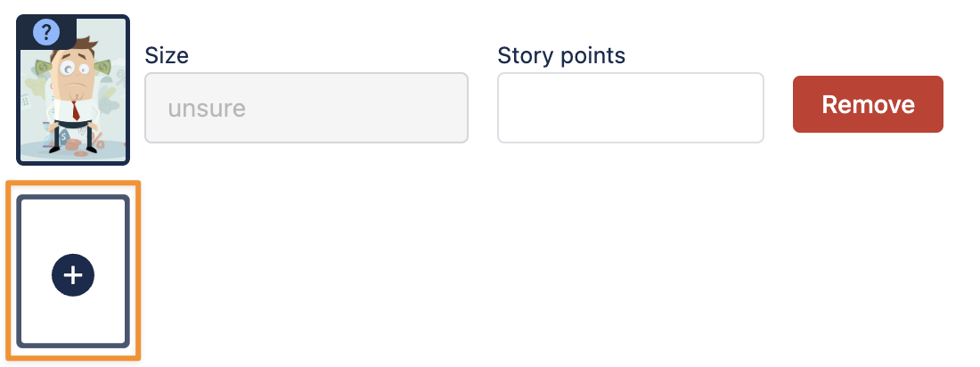
Task: Click the Size field showing "unsure"
Action: (x=306, y=108)
